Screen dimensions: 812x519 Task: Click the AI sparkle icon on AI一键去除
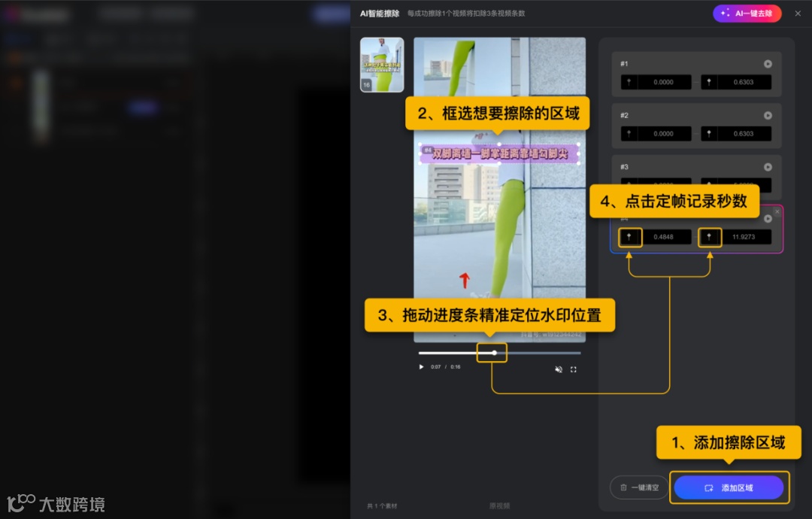(x=725, y=14)
